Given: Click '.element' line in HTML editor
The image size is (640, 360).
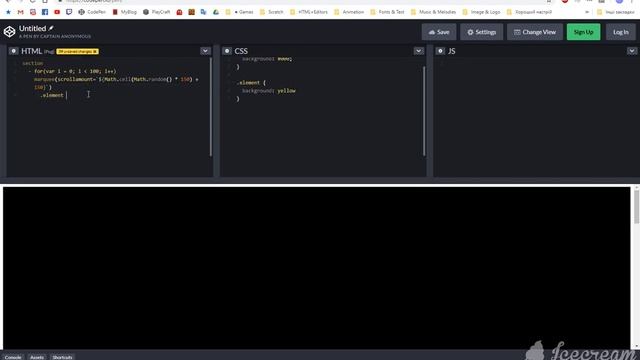Looking at the screenshot, I should [52, 95].
